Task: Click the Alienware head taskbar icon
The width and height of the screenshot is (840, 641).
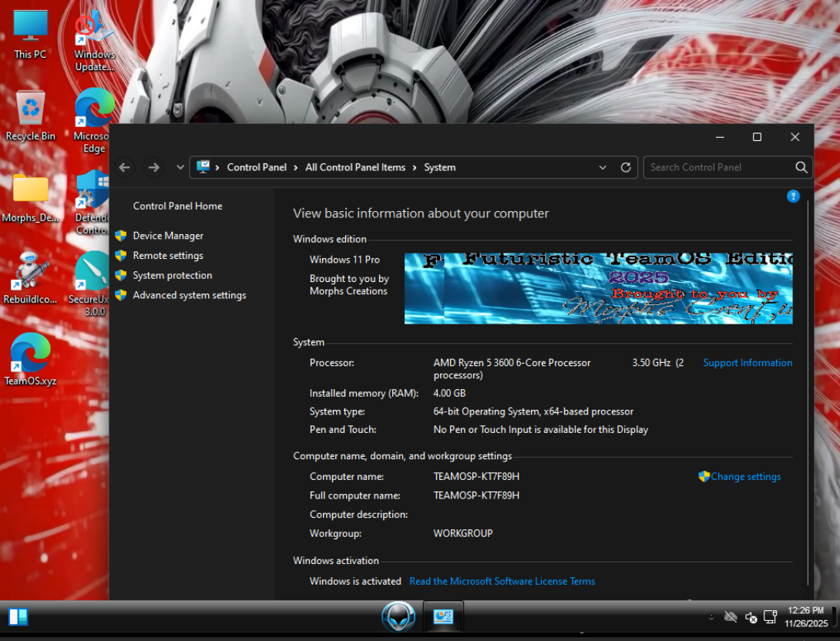Action: 398,617
